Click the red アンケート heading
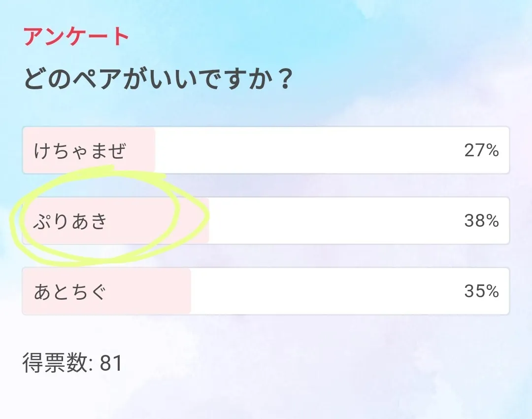The height and width of the screenshot is (419, 532). (x=76, y=37)
